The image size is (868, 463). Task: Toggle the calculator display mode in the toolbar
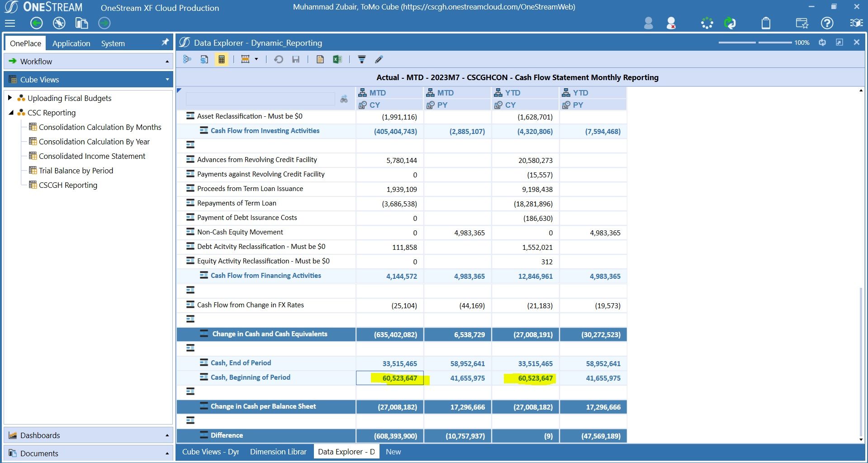pyautogui.click(x=221, y=59)
